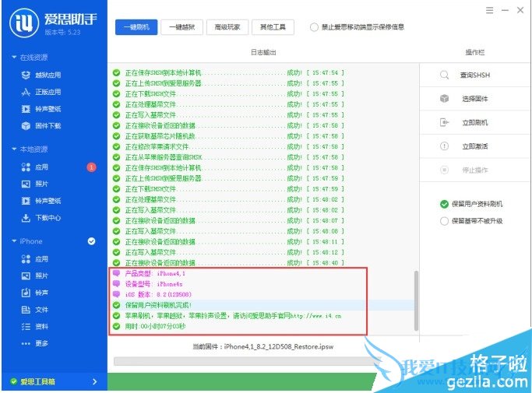The width and height of the screenshot is (532, 393).
Task: Collapse the iPhone device section
Action: coord(14,240)
